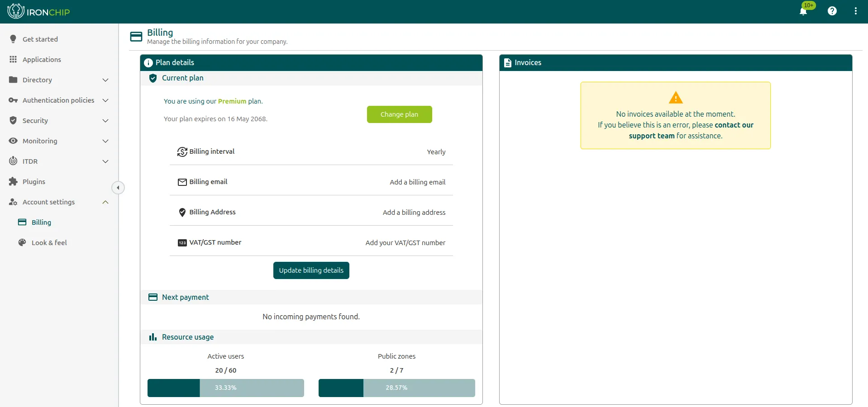Viewport: 868px width, 407px height.
Task: Collapse the Account settings section chevron
Action: (105, 202)
